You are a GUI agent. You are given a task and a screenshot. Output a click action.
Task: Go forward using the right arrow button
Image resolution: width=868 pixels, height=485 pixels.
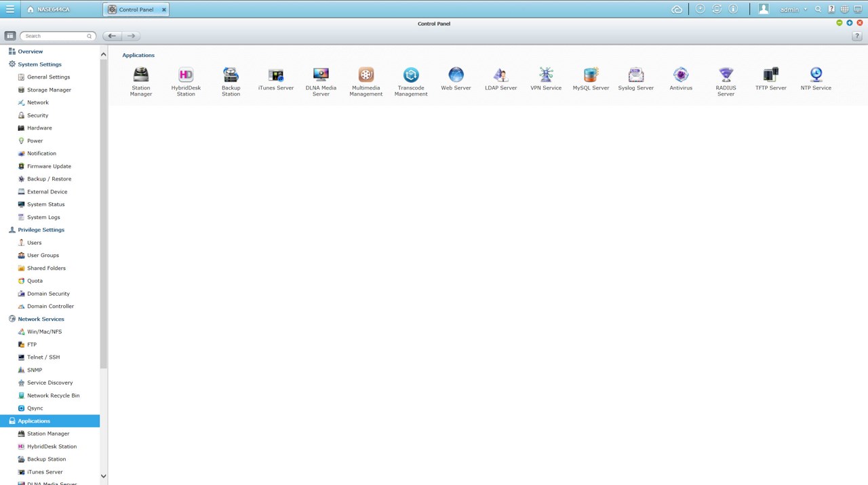coord(131,36)
